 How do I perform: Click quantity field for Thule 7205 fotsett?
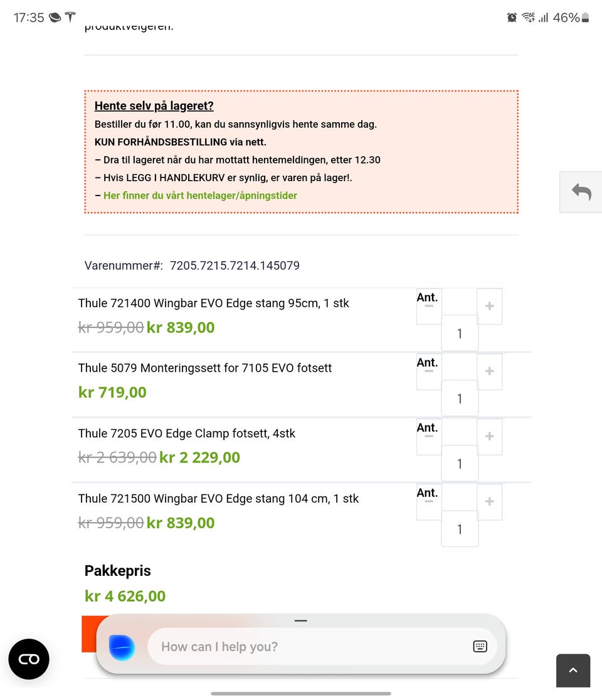tap(460, 464)
